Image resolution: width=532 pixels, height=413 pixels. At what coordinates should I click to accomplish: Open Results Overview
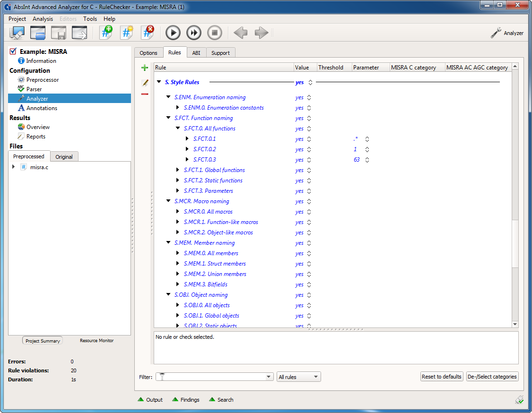[38, 127]
